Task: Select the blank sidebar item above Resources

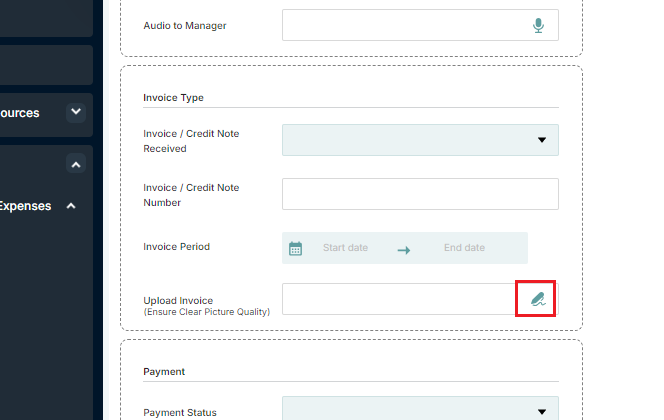Action: point(46,65)
